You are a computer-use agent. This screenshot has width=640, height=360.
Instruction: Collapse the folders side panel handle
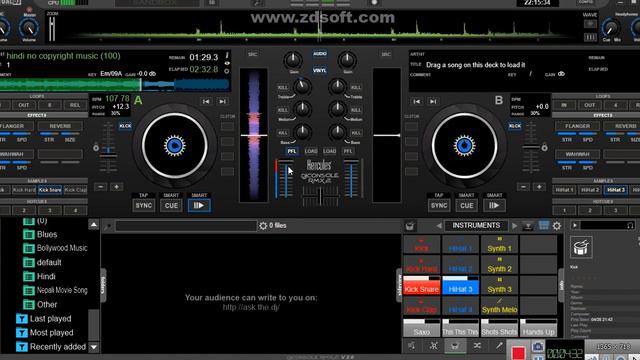103,285
